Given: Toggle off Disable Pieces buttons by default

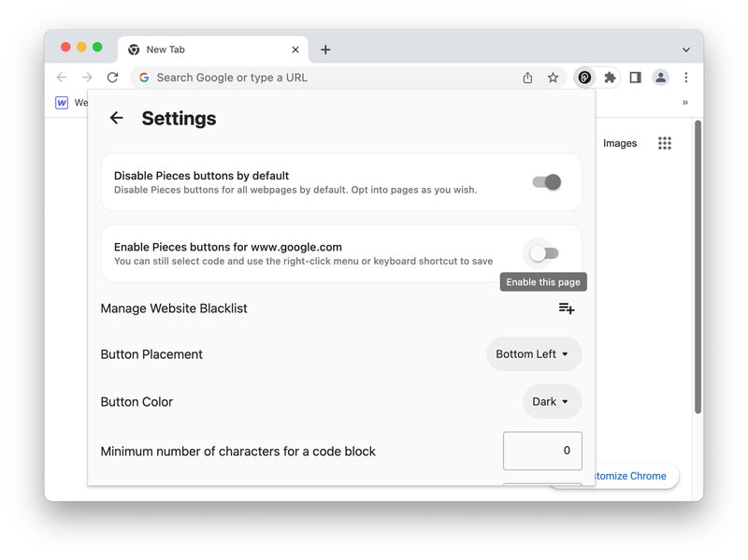Looking at the screenshot, I should 546,181.
